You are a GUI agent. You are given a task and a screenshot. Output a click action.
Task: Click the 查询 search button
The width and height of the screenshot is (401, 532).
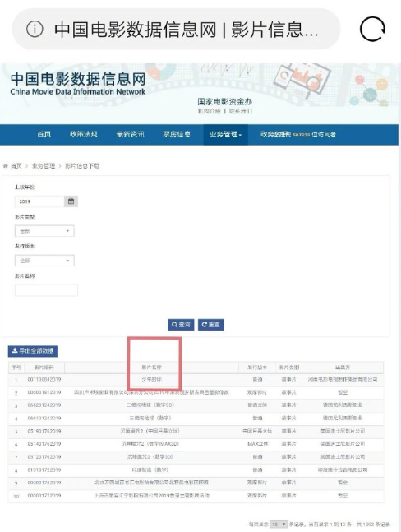pos(181,324)
